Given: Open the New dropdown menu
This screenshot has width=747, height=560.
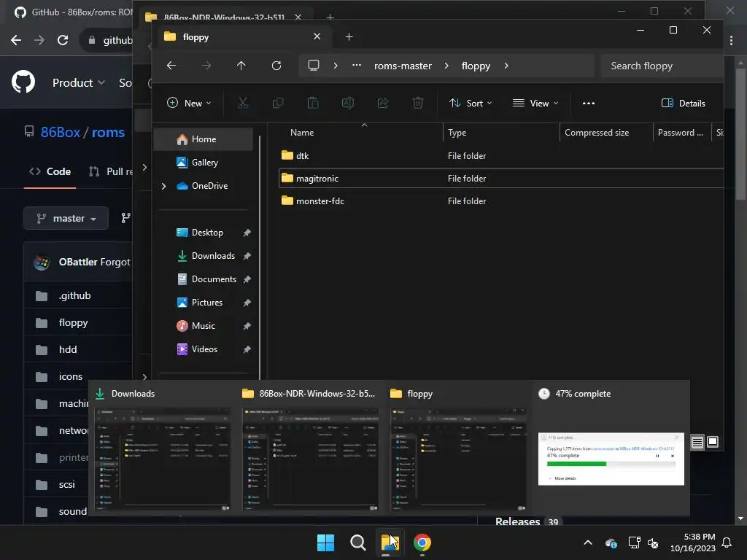Looking at the screenshot, I should coord(189,103).
